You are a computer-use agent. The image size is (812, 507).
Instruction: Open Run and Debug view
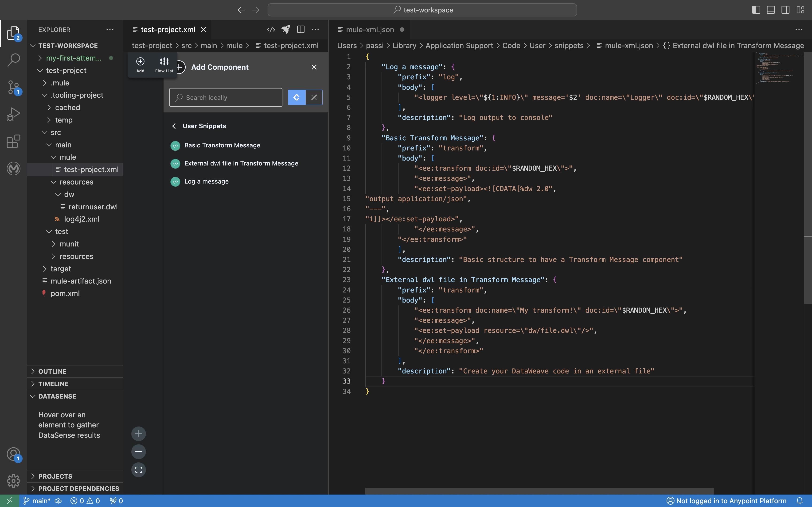click(x=13, y=114)
